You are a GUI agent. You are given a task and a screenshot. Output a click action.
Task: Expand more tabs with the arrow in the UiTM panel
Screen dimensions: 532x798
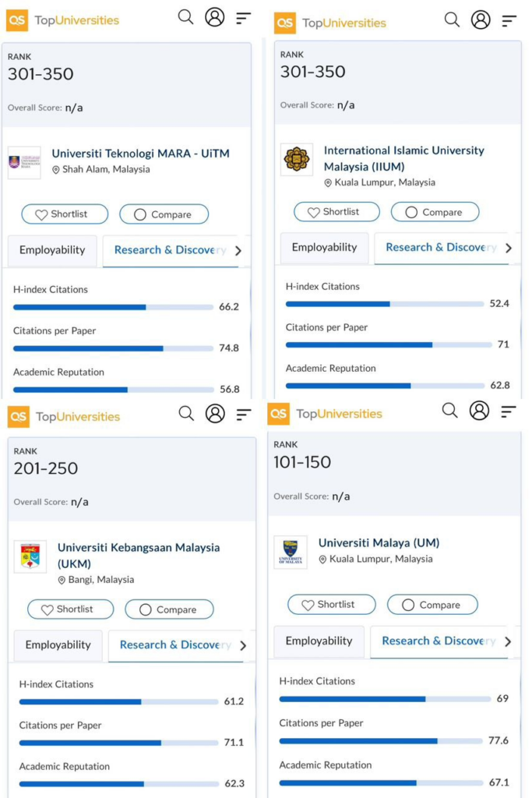coord(238,251)
